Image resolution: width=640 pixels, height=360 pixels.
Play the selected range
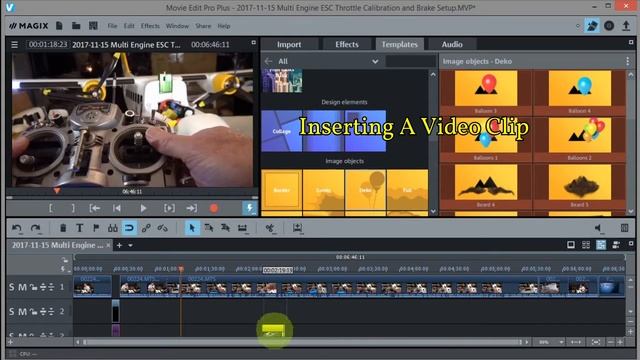click(x=169, y=208)
